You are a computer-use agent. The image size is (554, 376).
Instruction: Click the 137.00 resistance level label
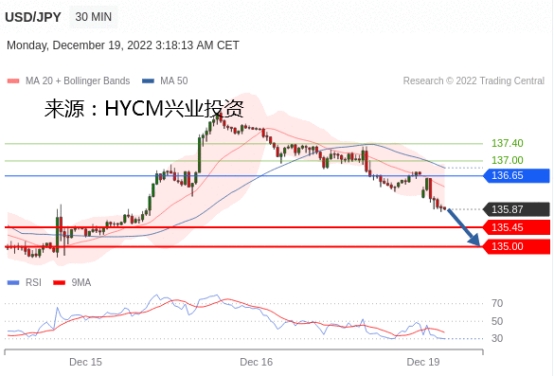point(507,160)
